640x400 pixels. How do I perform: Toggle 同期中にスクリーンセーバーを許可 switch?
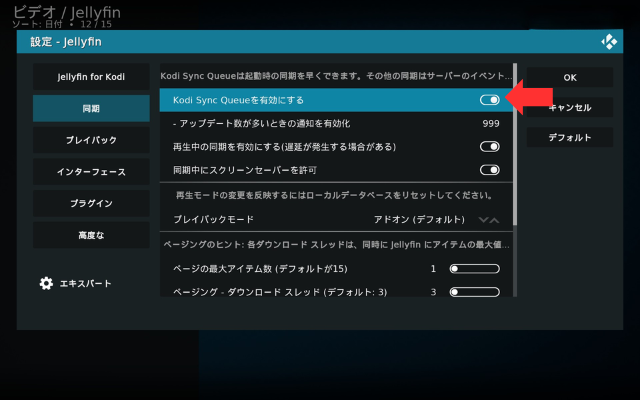490,171
